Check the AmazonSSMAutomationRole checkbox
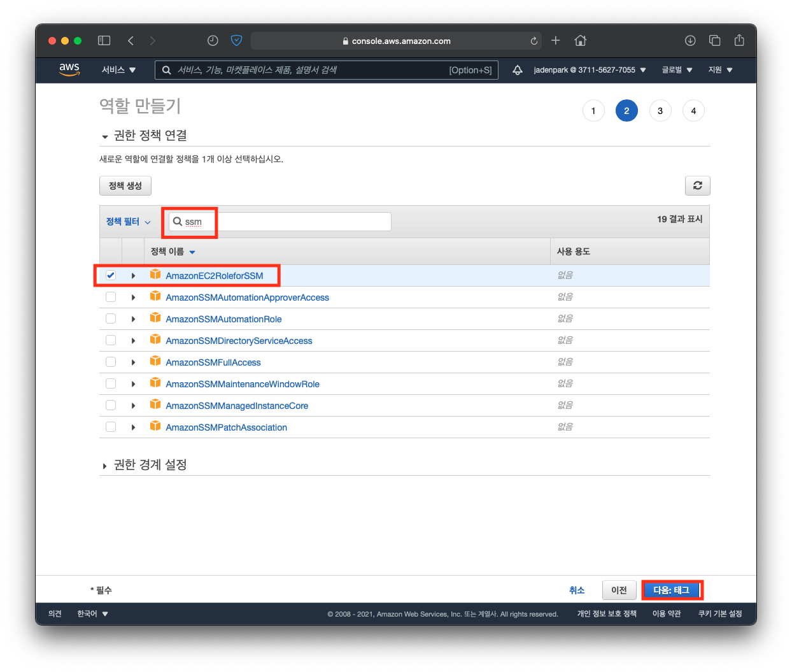 111,318
